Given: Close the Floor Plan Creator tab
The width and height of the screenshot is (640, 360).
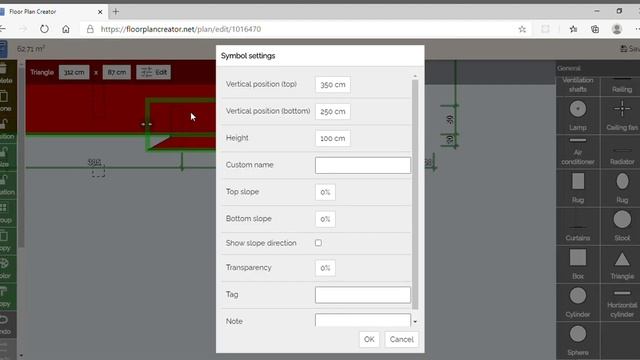Looking at the screenshot, I should click(x=100, y=12).
